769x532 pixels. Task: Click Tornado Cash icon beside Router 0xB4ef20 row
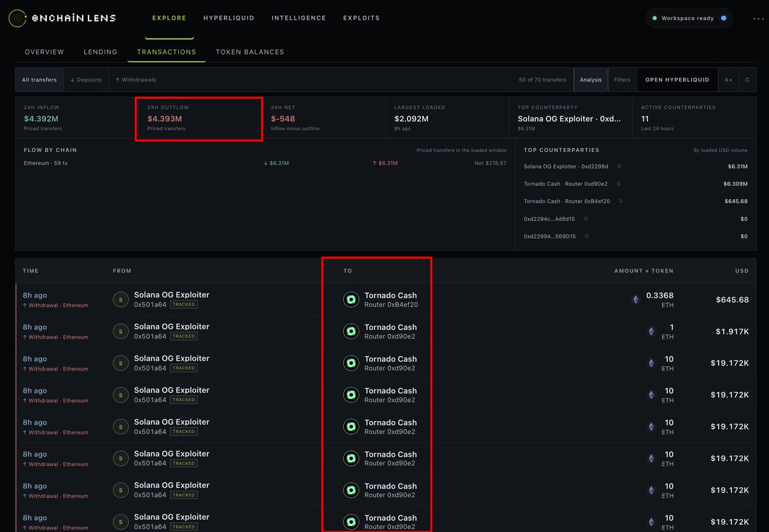351,300
